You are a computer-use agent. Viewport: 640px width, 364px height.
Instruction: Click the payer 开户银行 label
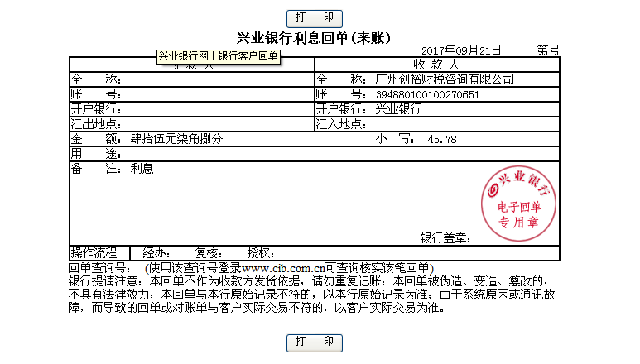coord(96,109)
